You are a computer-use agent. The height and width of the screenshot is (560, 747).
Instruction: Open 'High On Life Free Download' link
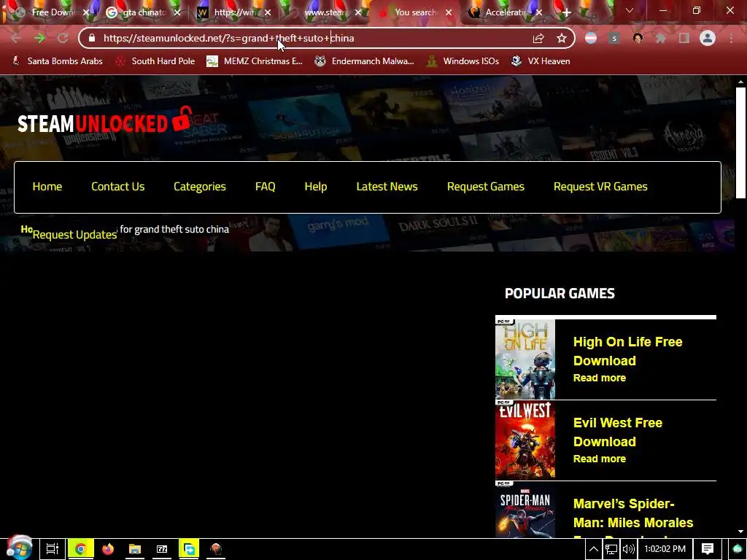627,351
